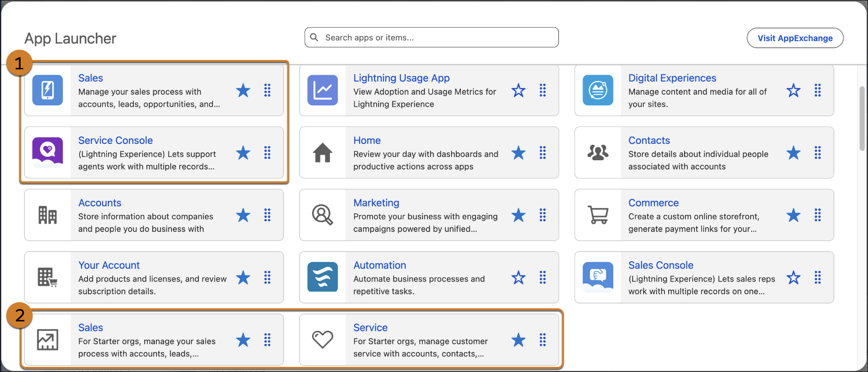Viewport: 868px width, 372px height.
Task: Click the Service heart outline icon
Action: pos(323,340)
